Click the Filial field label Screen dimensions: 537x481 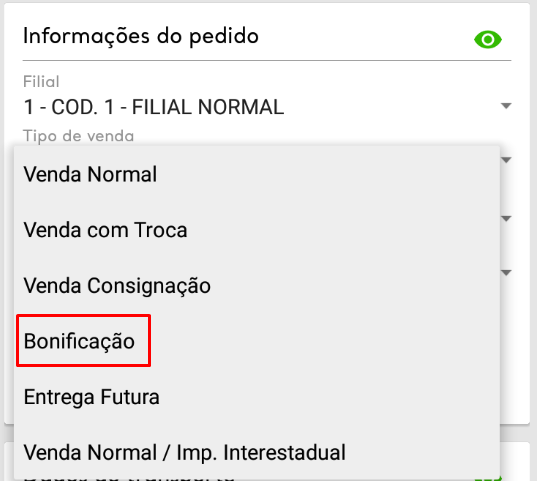[41, 82]
